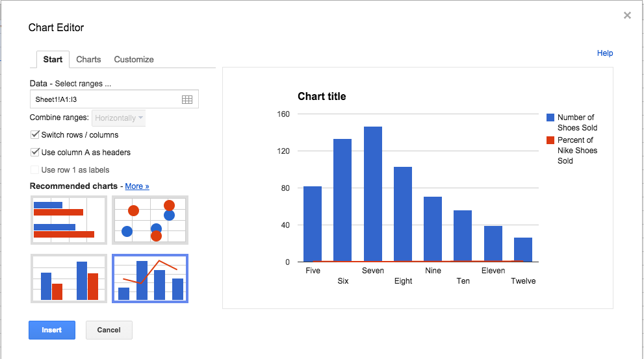644x359 pixels.
Task: Select the grouped column chart thumbnail
Action: tap(69, 278)
